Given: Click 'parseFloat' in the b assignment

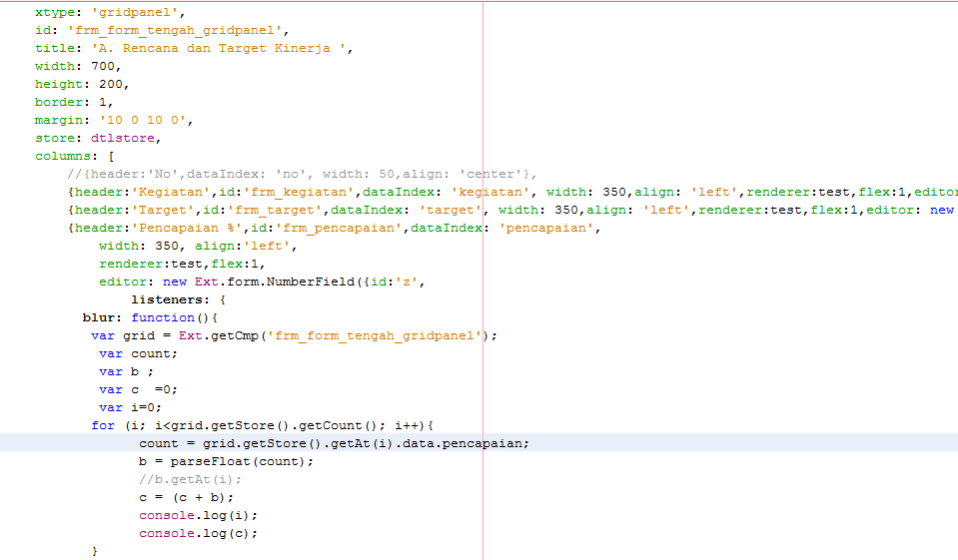Looking at the screenshot, I should click(x=210, y=462).
